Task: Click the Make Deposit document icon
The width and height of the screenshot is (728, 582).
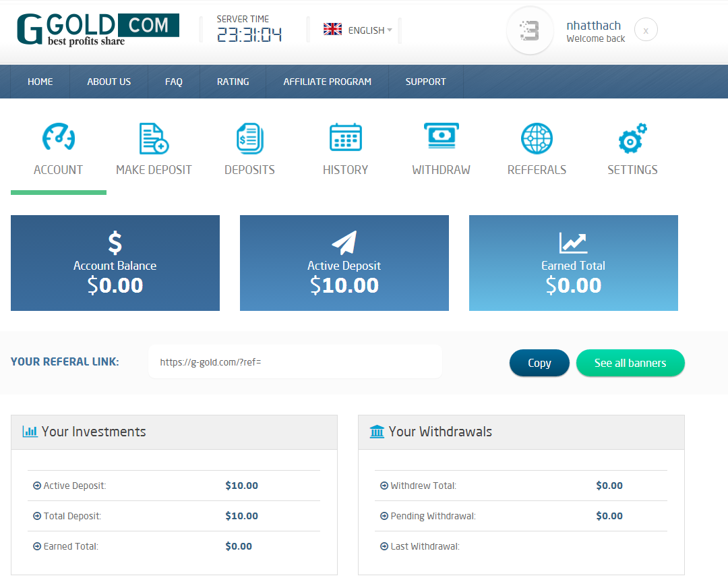Action: (154, 138)
